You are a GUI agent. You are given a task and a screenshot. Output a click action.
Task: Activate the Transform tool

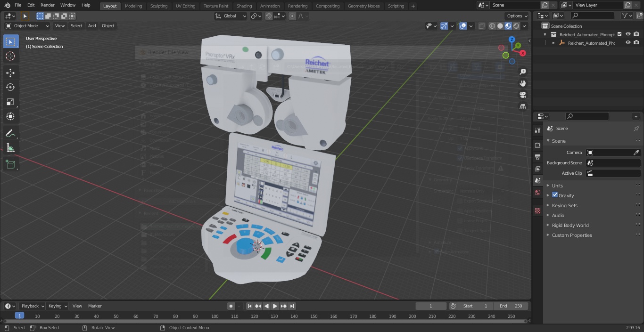click(x=10, y=117)
